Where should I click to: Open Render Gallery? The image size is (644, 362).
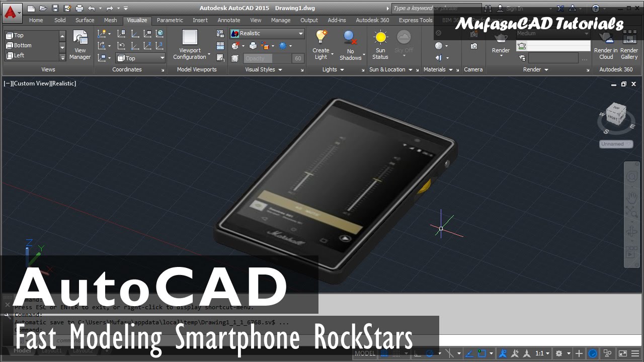[x=629, y=45]
